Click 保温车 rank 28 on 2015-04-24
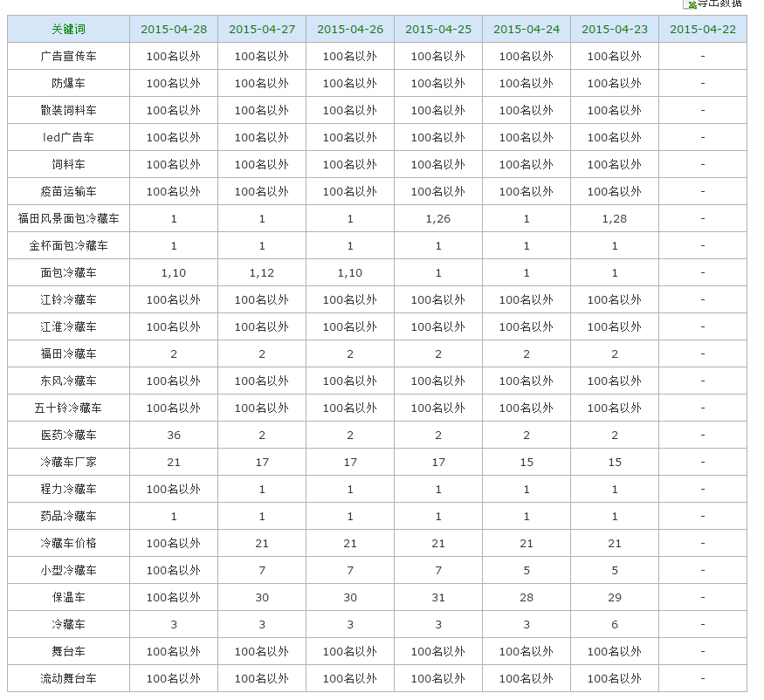Viewport: 764px width, 700px height. (527, 597)
